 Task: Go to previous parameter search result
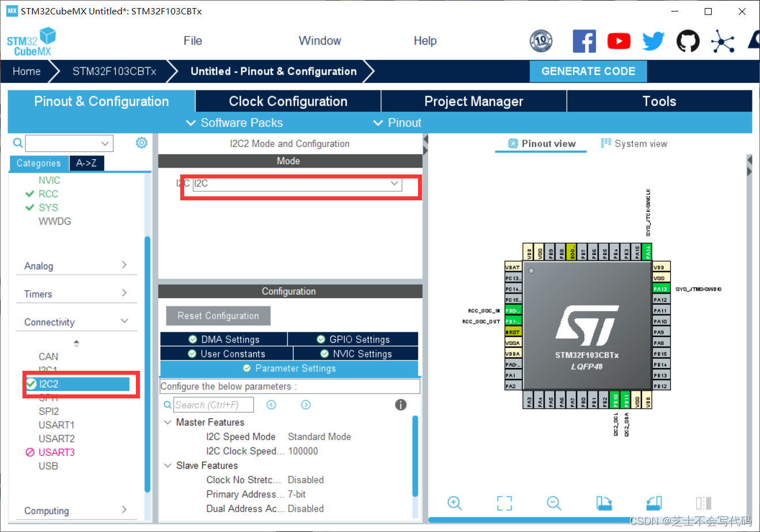coord(271,405)
